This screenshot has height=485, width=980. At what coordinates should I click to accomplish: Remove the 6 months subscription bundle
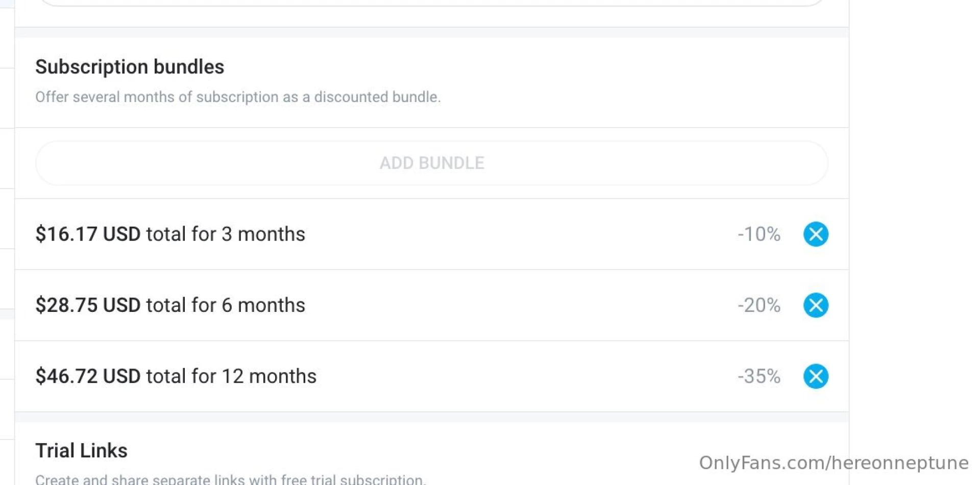pyautogui.click(x=815, y=305)
